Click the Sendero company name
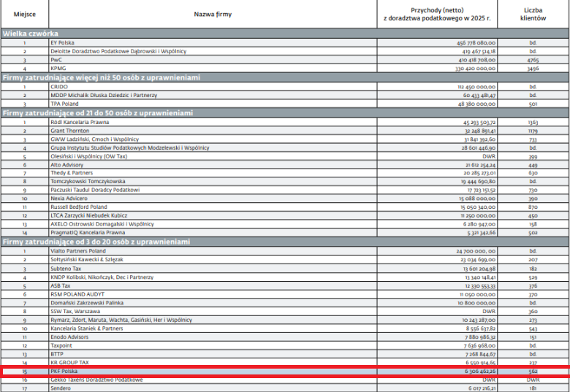Screen dimensions: 570x392 click(x=61, y=388)
